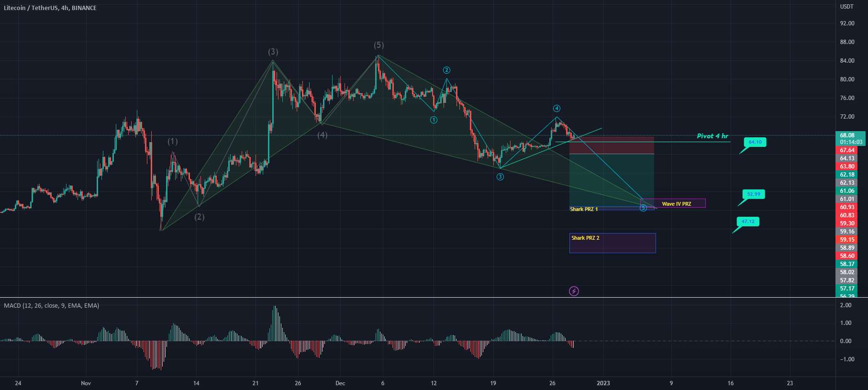The image size is (868, 390).
Task: Click the 14 date on time axis
Action: 196,383
